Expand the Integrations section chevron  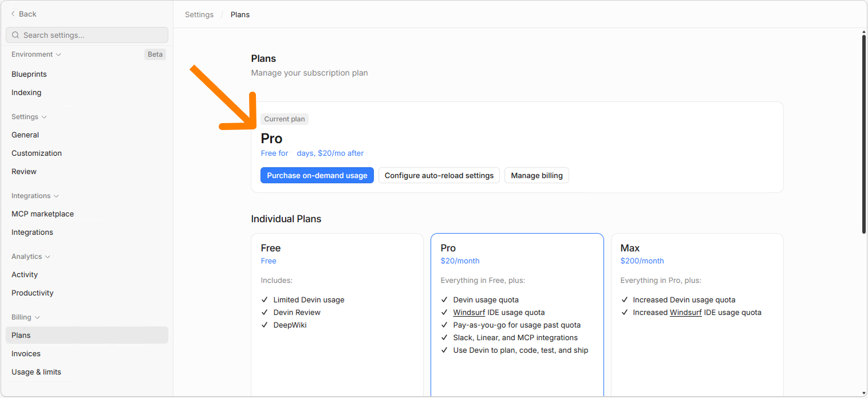click(x=56, y=195)
